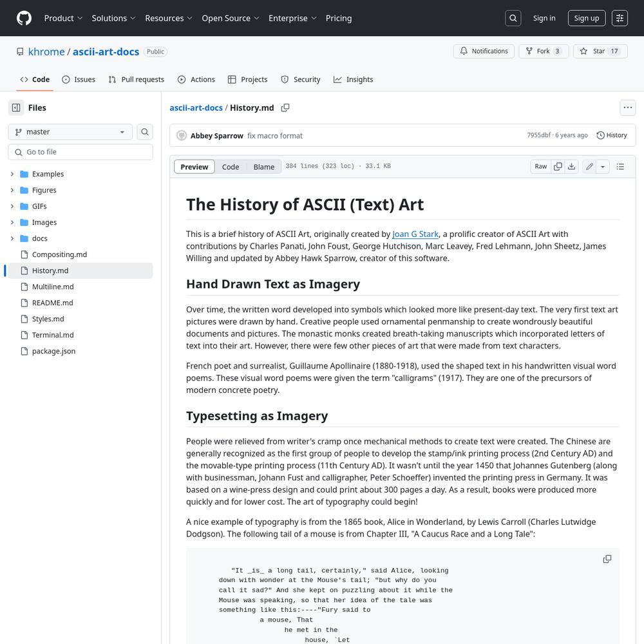Open the Enterprise menu dropdown
Screen dimensions: 644x644
tap(292, 18)
